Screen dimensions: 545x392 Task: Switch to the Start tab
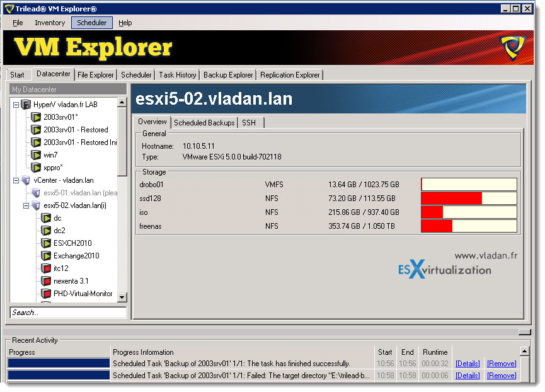tap(18, 75)
